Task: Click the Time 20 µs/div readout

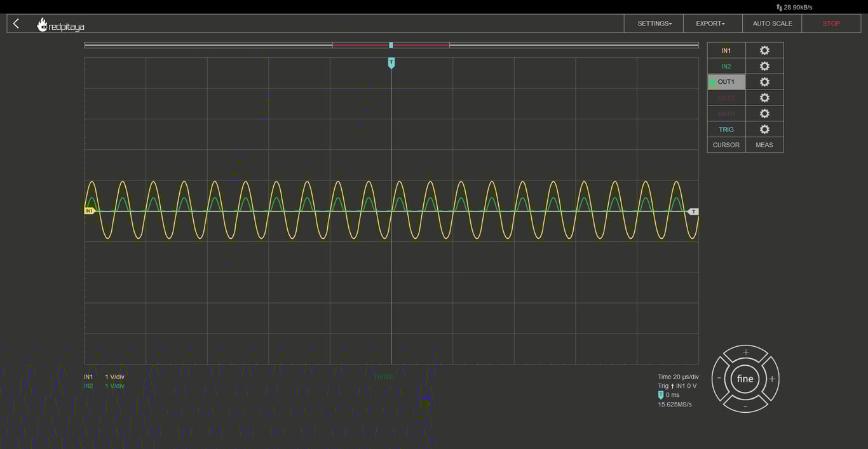Action: [678, 377]
